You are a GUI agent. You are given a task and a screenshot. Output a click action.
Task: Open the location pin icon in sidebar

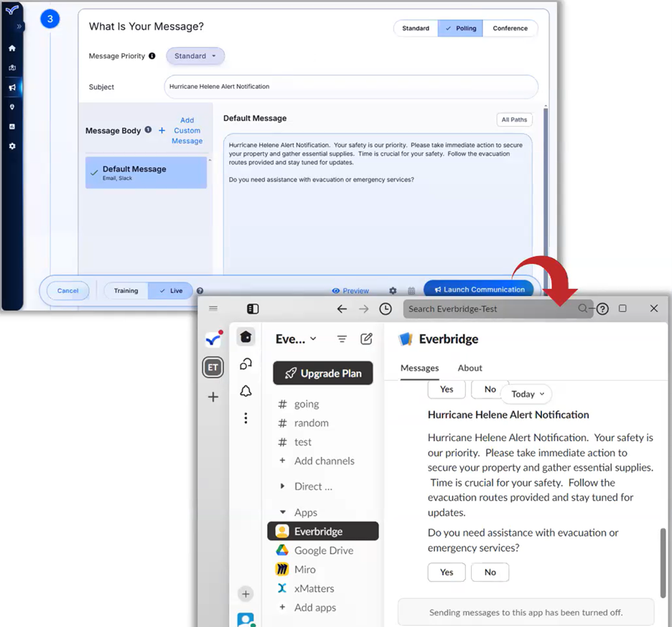[x=12, y=107]
